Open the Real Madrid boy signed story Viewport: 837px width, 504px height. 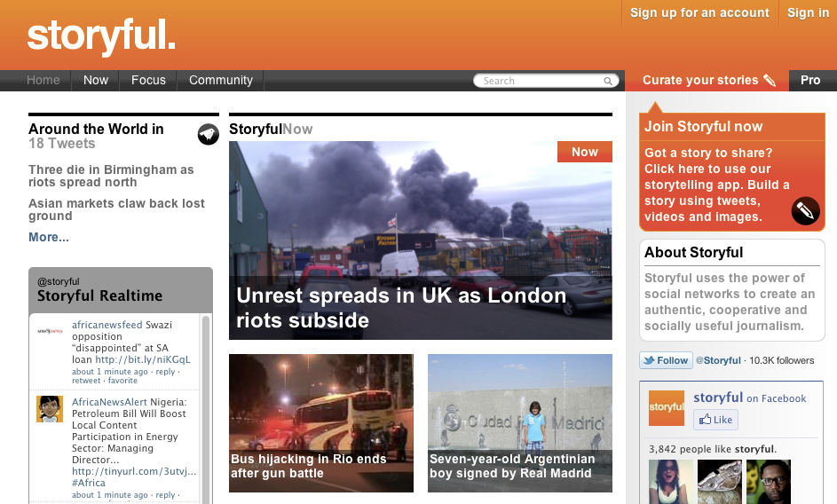pyautogui.click(x=520, y=423)
